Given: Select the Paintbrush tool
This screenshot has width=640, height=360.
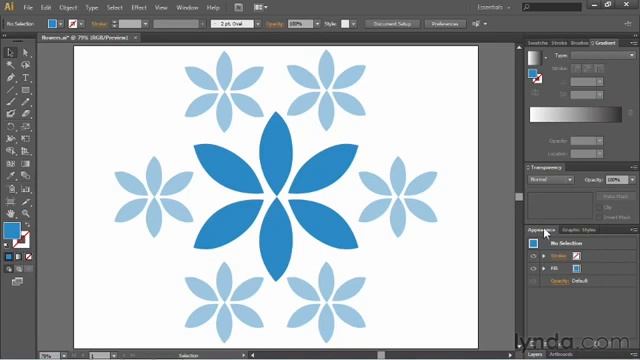Looking at the screenshot, I should pyautogui.click(x=11, y=102).
